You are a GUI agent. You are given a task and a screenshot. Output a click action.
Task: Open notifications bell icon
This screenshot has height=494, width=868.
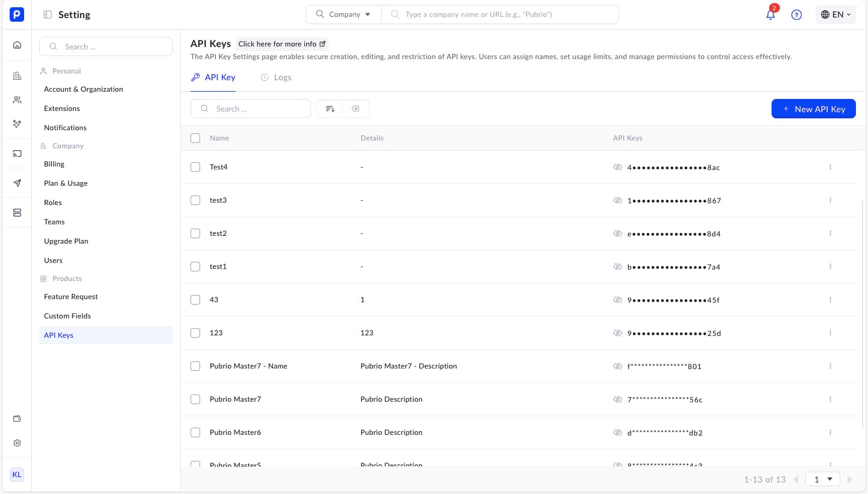[770, 15]
